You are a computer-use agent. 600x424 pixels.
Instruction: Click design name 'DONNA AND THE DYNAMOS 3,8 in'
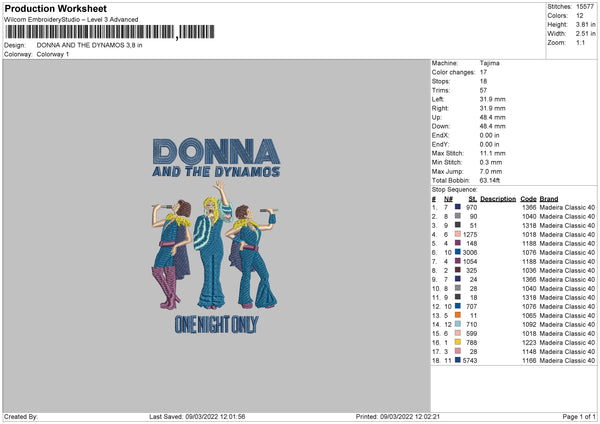pyautogui.click(x=90, y=45)
